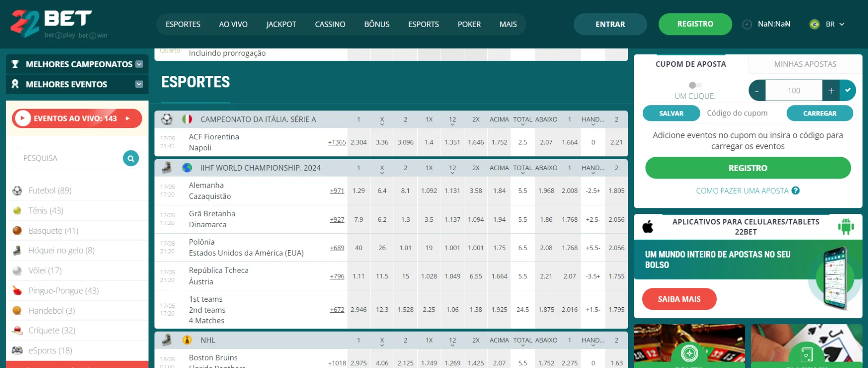Select the Pingue-Pongue paddle icon

click(x=17, y=291)
